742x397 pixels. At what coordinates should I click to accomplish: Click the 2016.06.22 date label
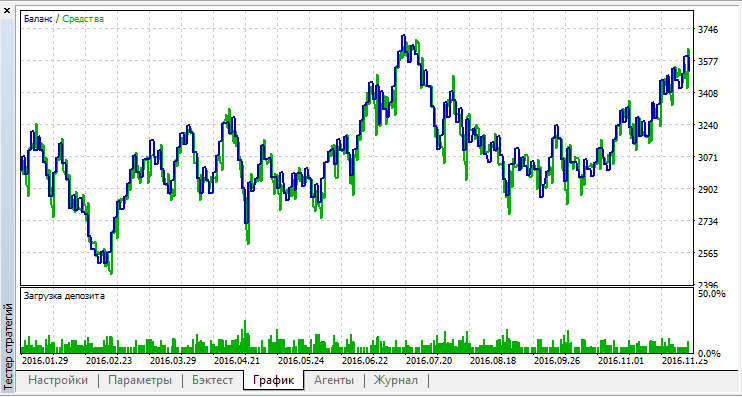(x=365, y=361)
